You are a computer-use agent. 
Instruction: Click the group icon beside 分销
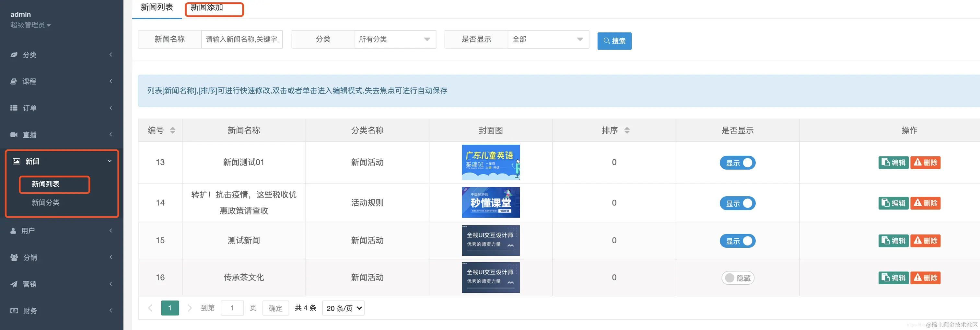14,257
